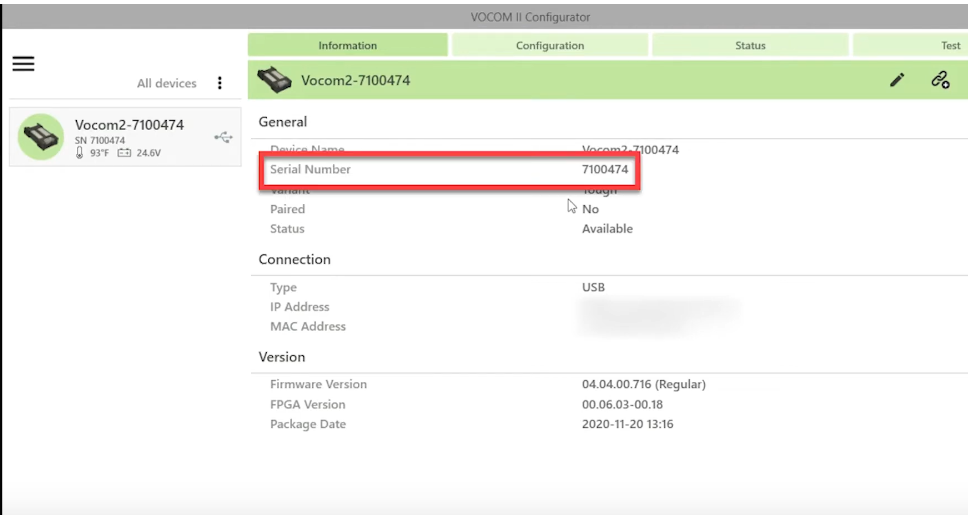The height and width of the screenshot is (515, 968).
Task: Click the temperature icon showing 93°F
Action: (x=80, y=153)
